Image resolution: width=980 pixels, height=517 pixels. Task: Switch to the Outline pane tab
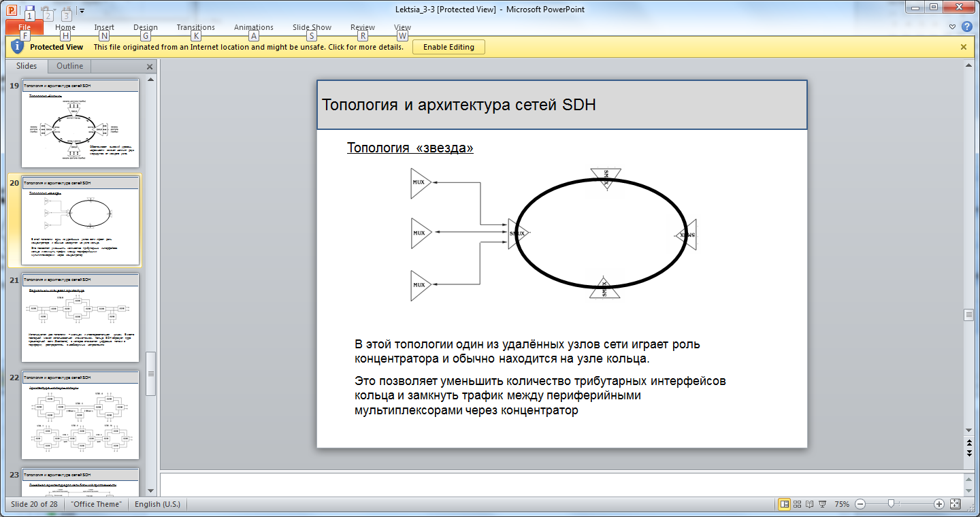[x=70, y=66]
